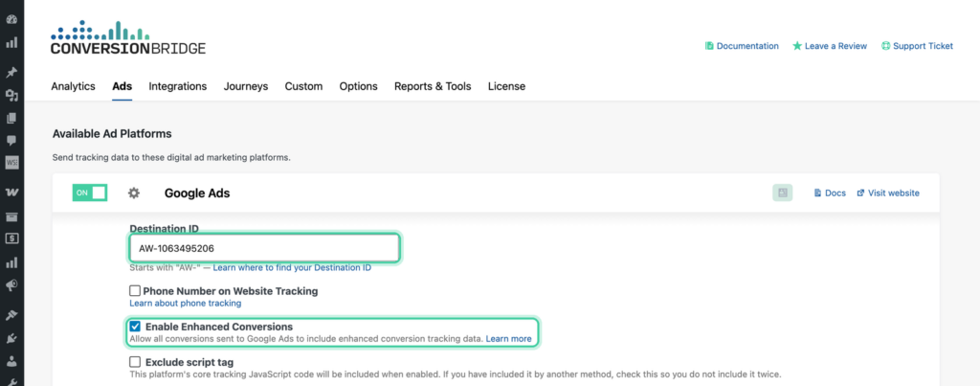Open the Learn about phone tracking link
The width and height of the screenshot is (980, 386).
tap(185, 304)
